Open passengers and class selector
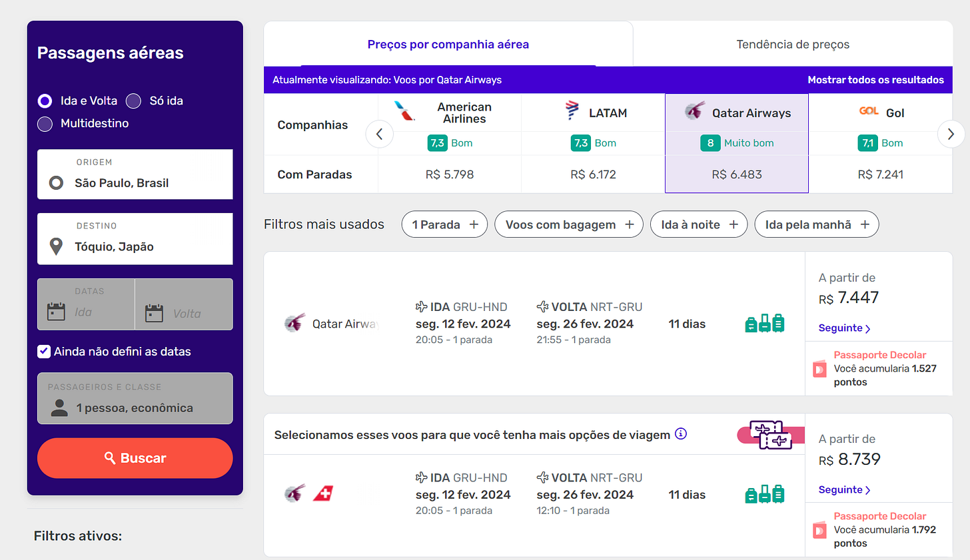This screenshot has width=970, height=560. pyautogui.click(x=135, y=398)
